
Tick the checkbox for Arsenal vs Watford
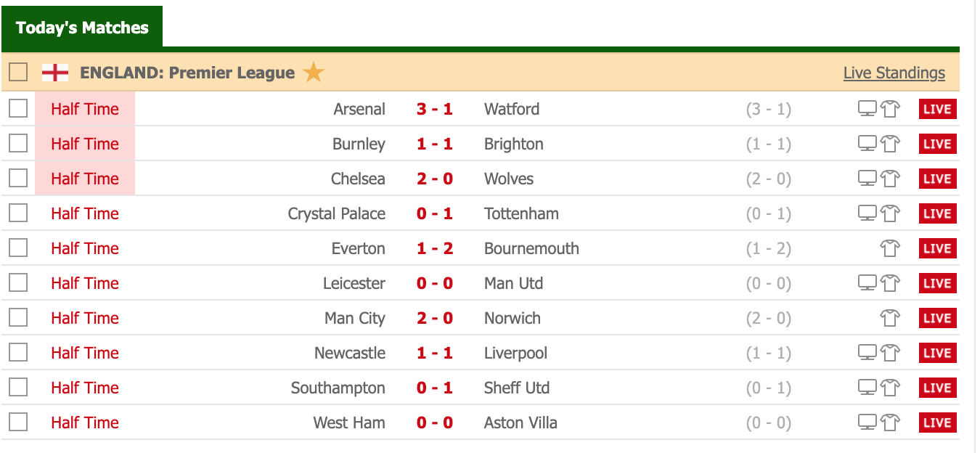click(x=18, y=108)
